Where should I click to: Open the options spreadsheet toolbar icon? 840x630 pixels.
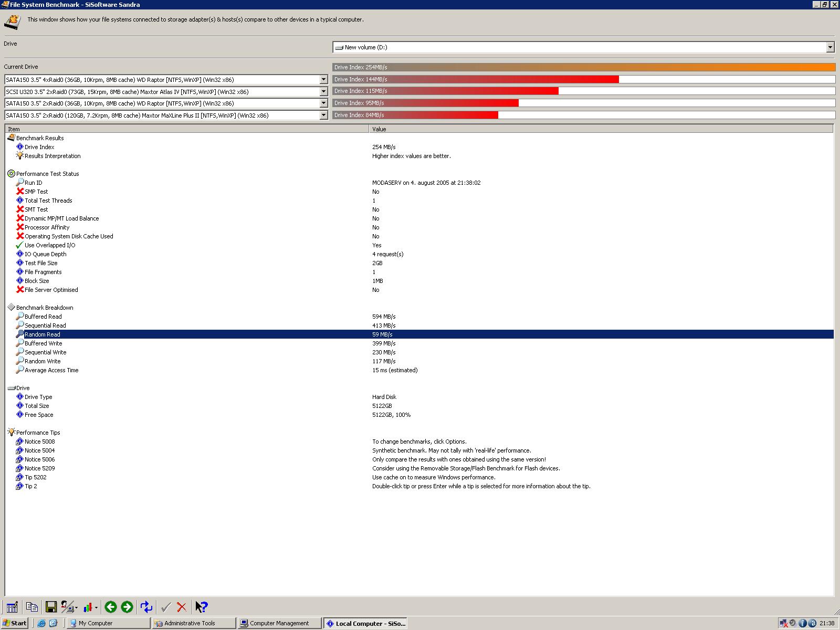pyautogui.click(x=12, y=607)
